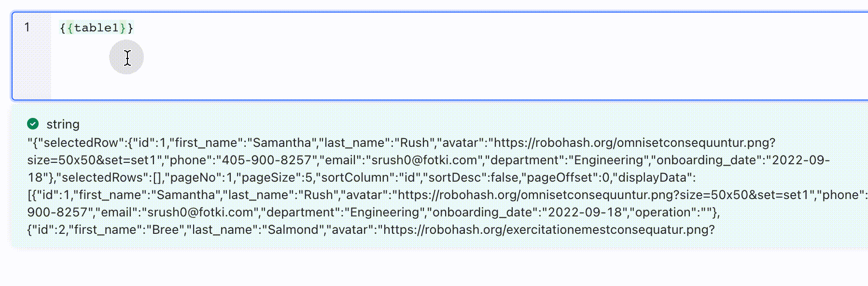The width and height of the screenshot is (868, 286).
Task: Click the opening curly braces before table1
Action: [66, 28]
